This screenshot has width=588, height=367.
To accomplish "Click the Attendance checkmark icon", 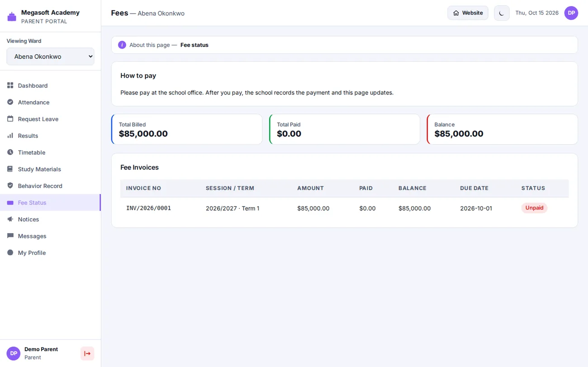I will pos(10,102).
